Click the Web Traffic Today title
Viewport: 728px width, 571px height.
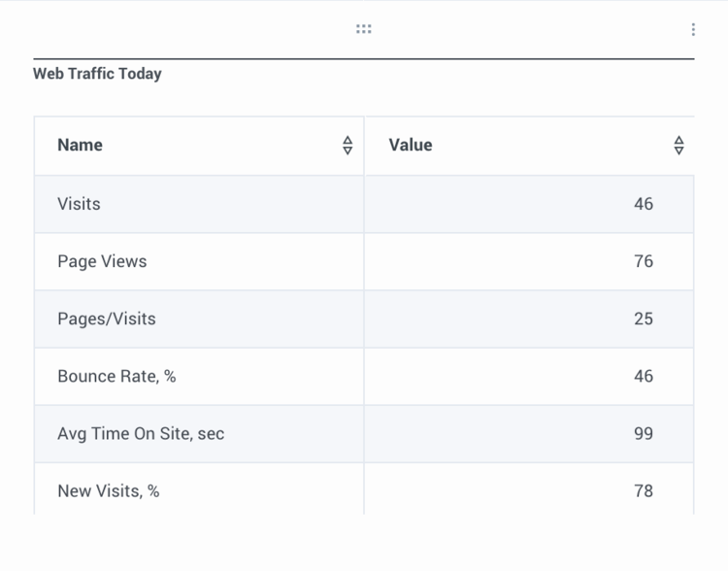97,74
